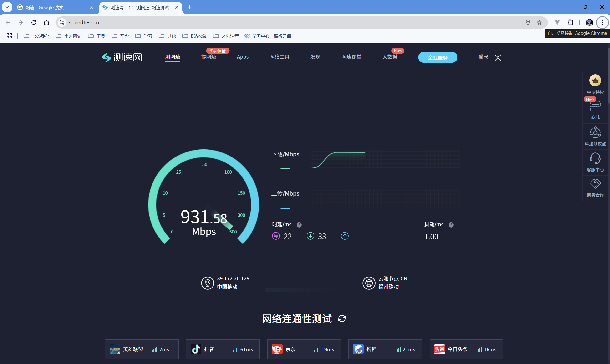This screenshot has height=364, width=610.
Task: Refresh the 网络连通性测试 results
Action: click(342, 318)
